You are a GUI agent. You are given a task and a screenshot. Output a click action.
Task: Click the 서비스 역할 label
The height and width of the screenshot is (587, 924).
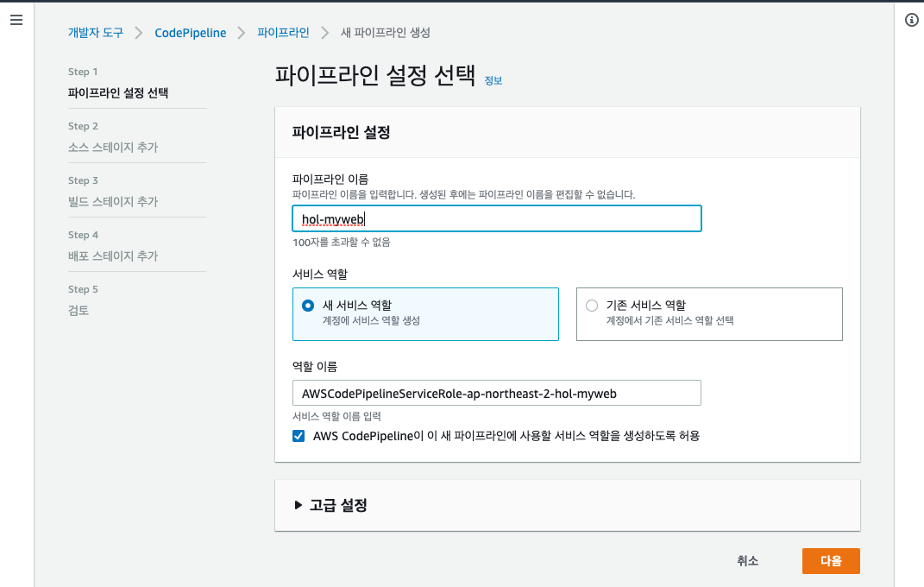click(x=320, y=274)
